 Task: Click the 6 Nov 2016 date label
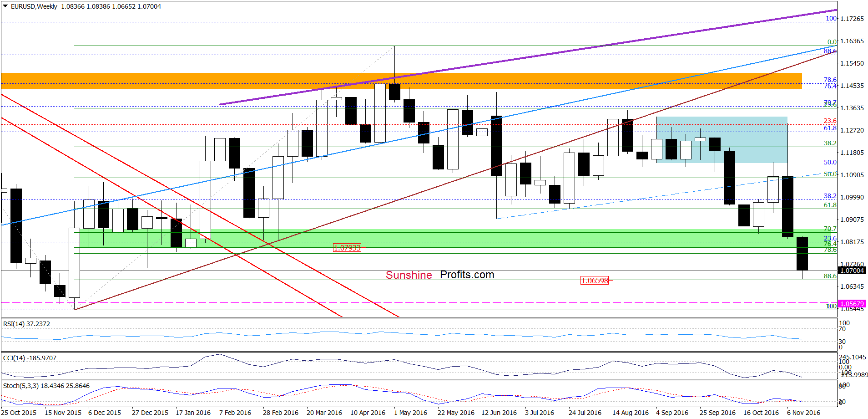click(x=803, y=413)
